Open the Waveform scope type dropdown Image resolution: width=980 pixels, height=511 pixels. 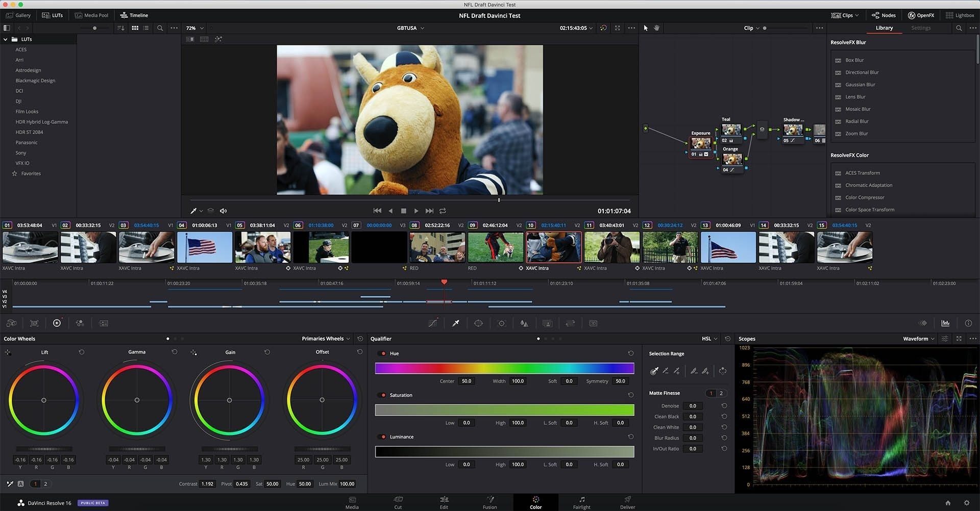click(919, 339)
